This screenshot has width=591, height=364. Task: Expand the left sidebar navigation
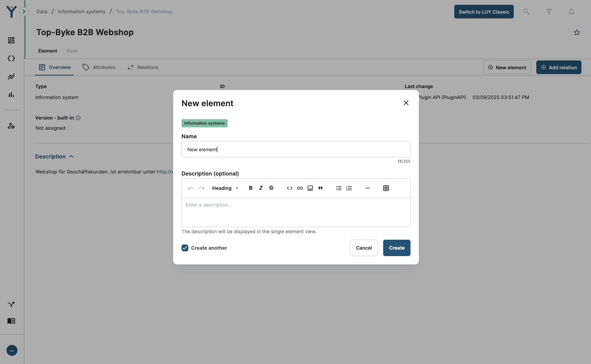(24, 12)
